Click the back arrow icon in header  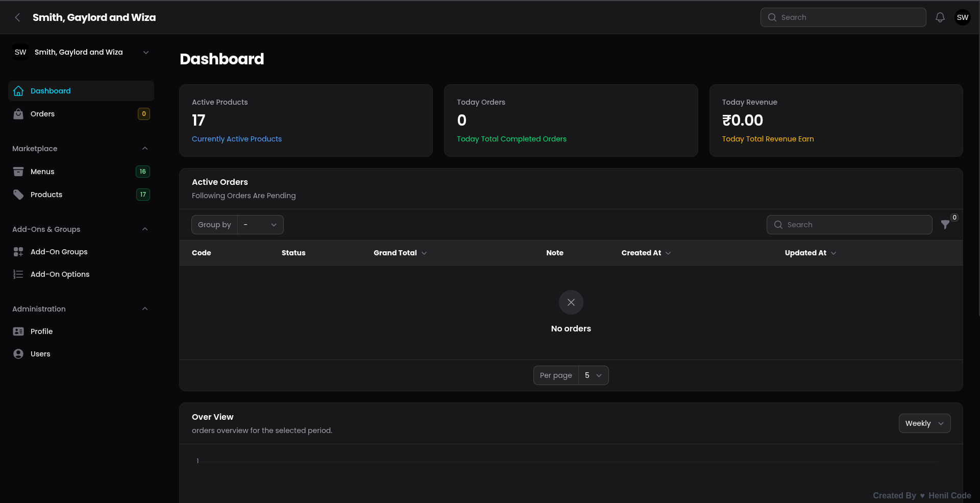[x=17, y=17]
